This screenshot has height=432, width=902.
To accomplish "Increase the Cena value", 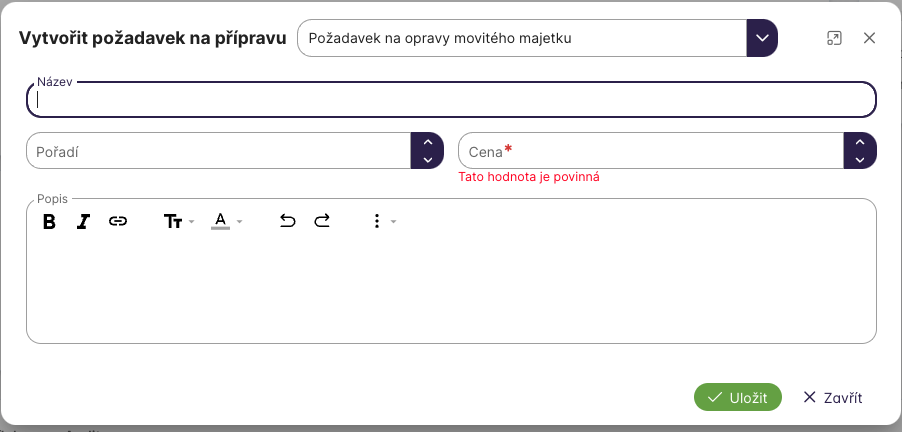I will 860,142.
